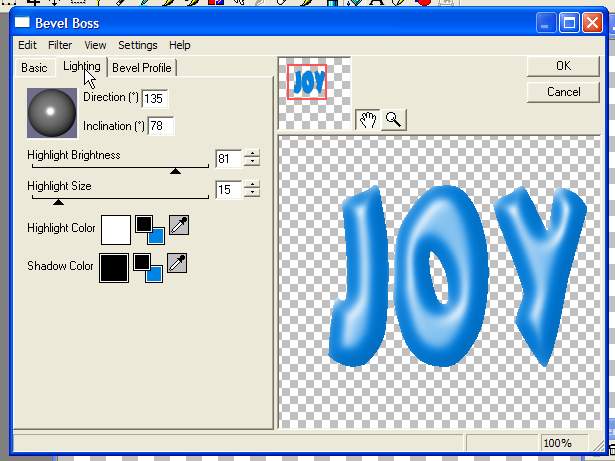Viewport: 615px width, 461px height.
Task: Pick Highlight Color with eyedropper
Action: tap(179, 225)
